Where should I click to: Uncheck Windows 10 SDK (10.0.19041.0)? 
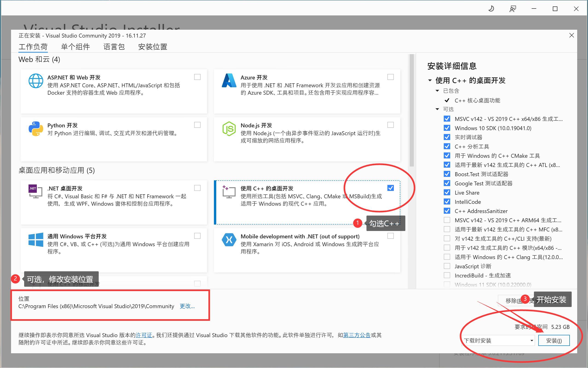click(447, 128)
